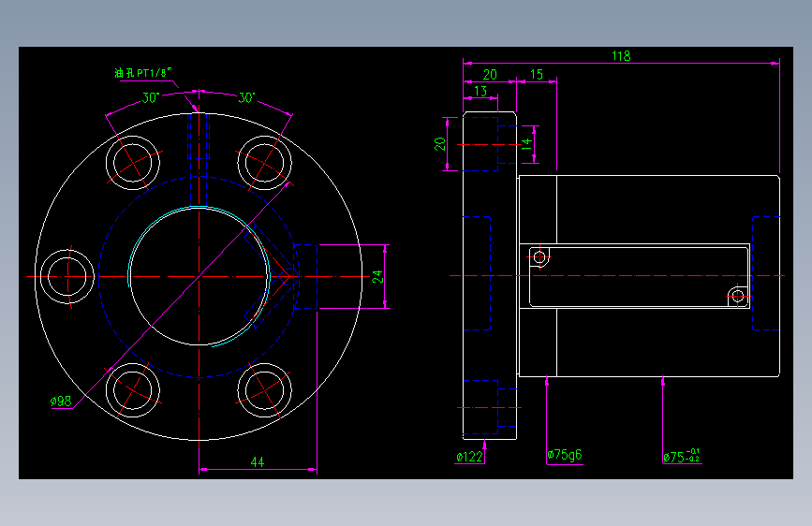Click the 30° angle text right of centerline

point(246,97)
